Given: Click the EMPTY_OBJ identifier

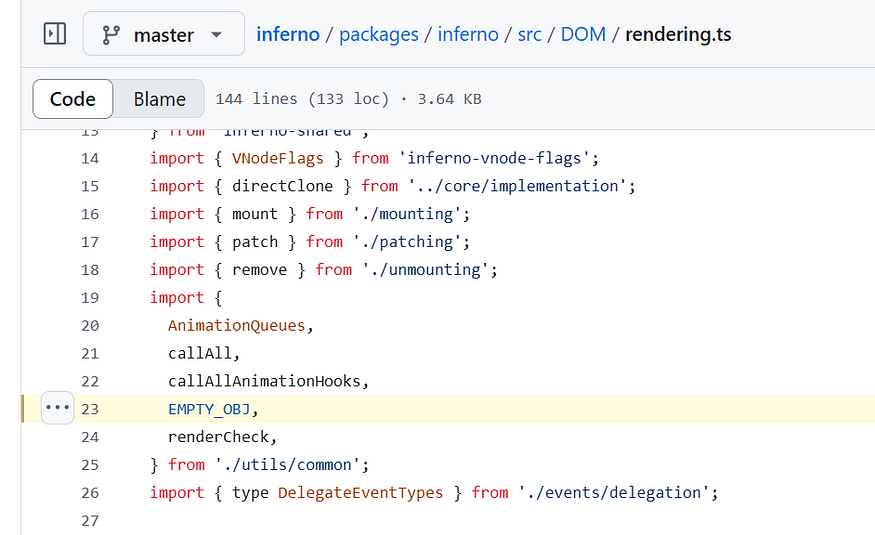Looking at the screenshot, I should click(x=209, y=409).
